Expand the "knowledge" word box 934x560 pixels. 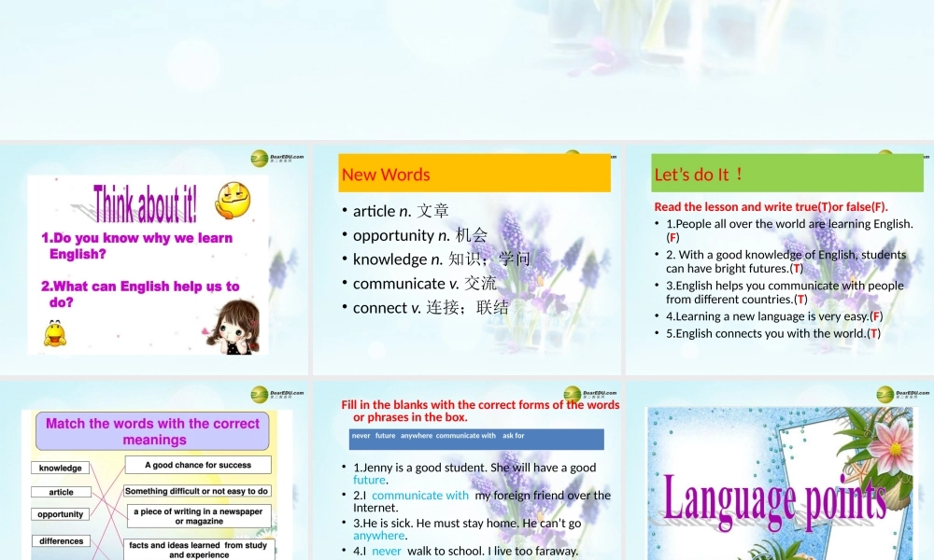tap(61, 468)
